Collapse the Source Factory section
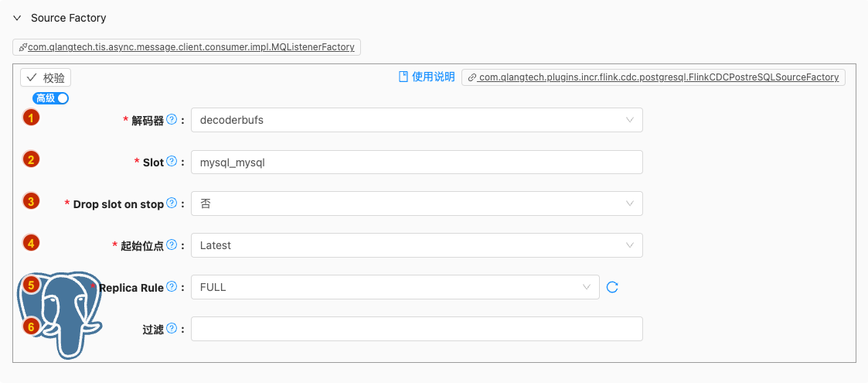This screenshot has width=868, height=383. (17, 18)
